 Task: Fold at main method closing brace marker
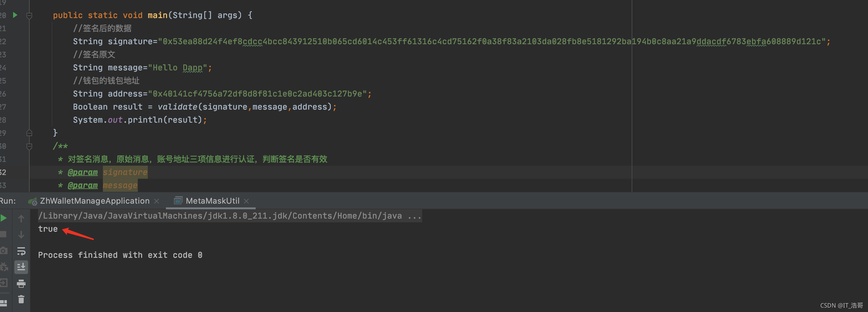click(29, 133)
